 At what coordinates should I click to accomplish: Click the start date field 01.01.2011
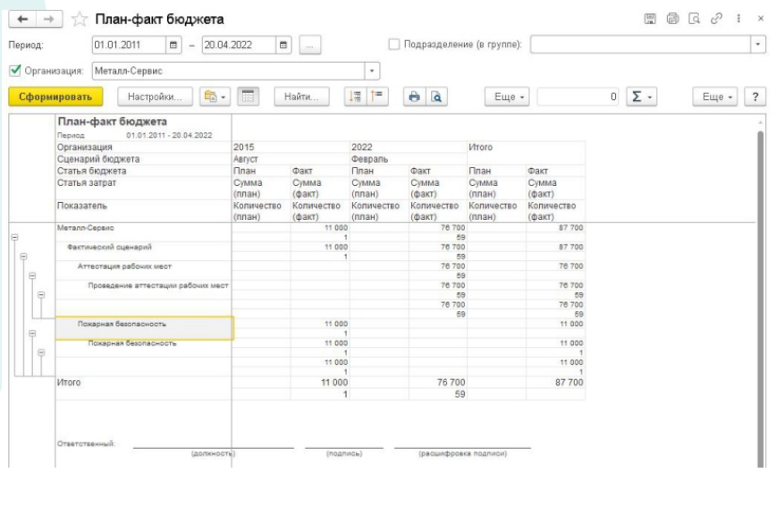(x=129, y=45)
